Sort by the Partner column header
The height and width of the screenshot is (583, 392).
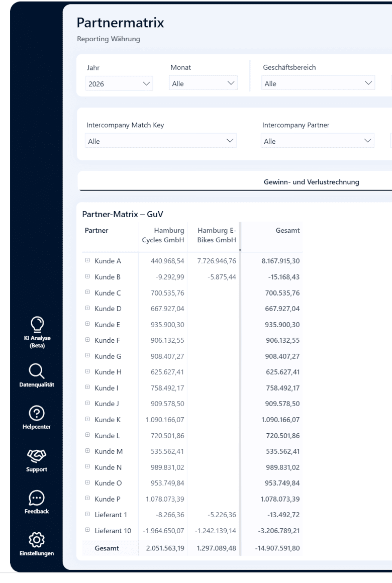[96, 231]
